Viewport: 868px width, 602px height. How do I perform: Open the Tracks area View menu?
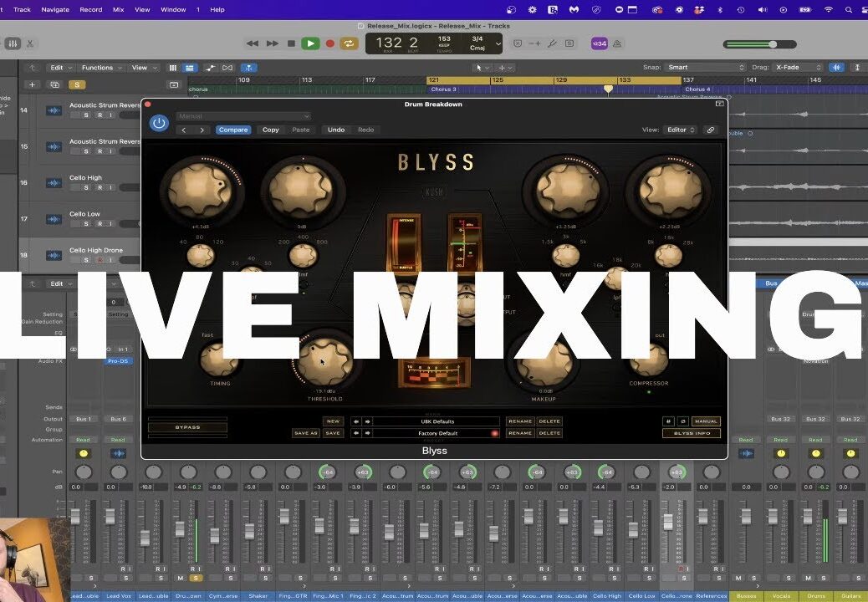coord(144,68)
